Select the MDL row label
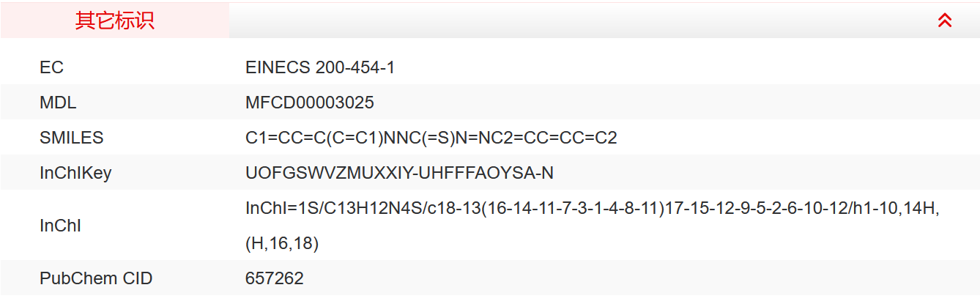The width and height of the screenshot is (980, 304). tap(58, 103)
